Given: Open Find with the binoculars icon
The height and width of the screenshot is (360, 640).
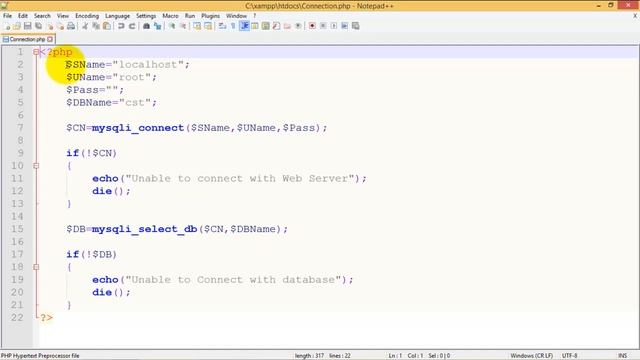Looking at the screenshot, I should coord(146,26).
